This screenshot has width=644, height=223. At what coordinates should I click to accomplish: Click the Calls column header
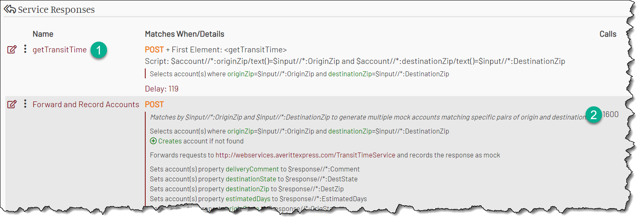coord(608,34)
